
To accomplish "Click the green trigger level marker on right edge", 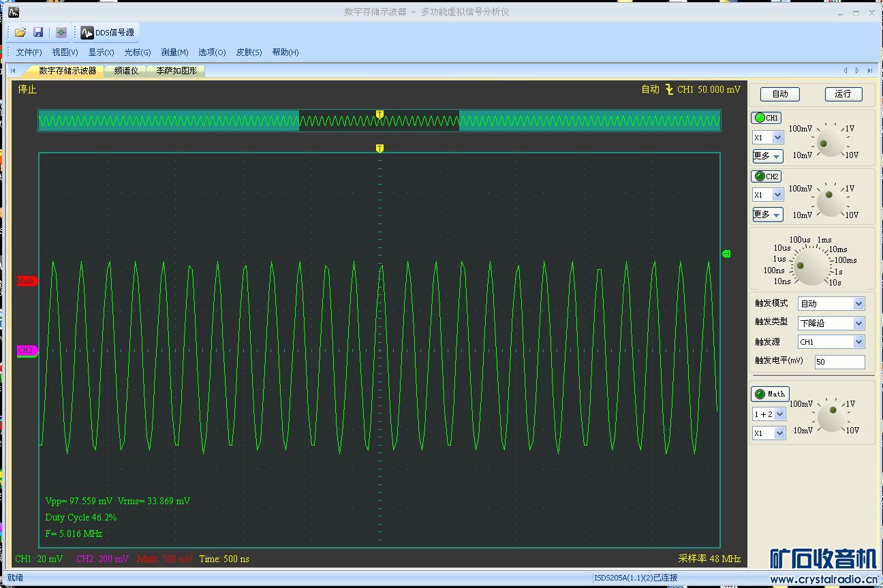I will click(x=726, y=253).
